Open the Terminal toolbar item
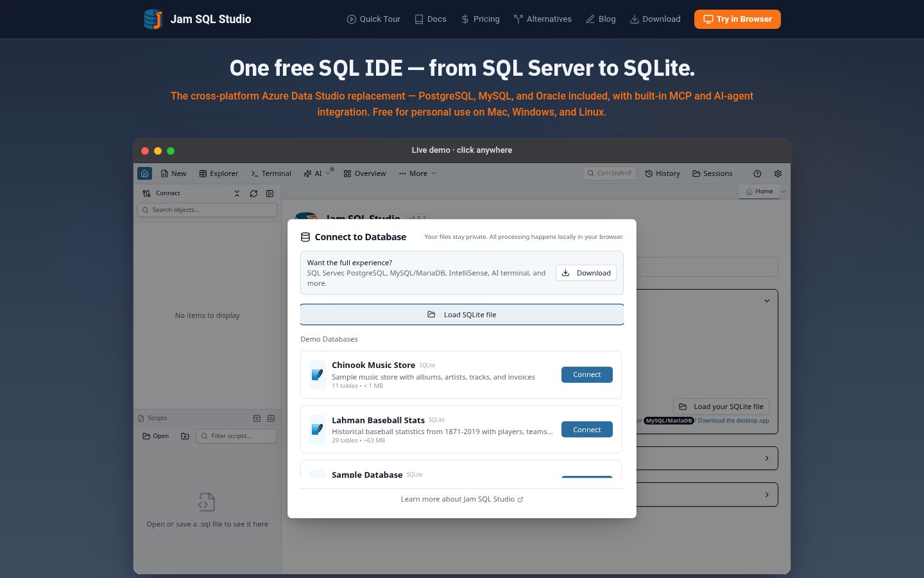Screen dimensions: 924x578 click(x=271, y=173)
